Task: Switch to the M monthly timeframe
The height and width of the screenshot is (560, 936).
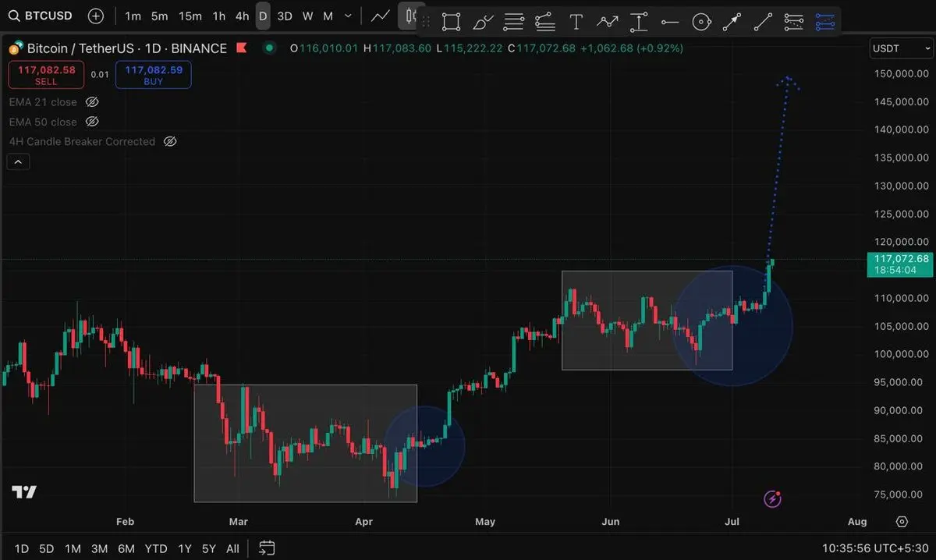Action: (328, 16)
